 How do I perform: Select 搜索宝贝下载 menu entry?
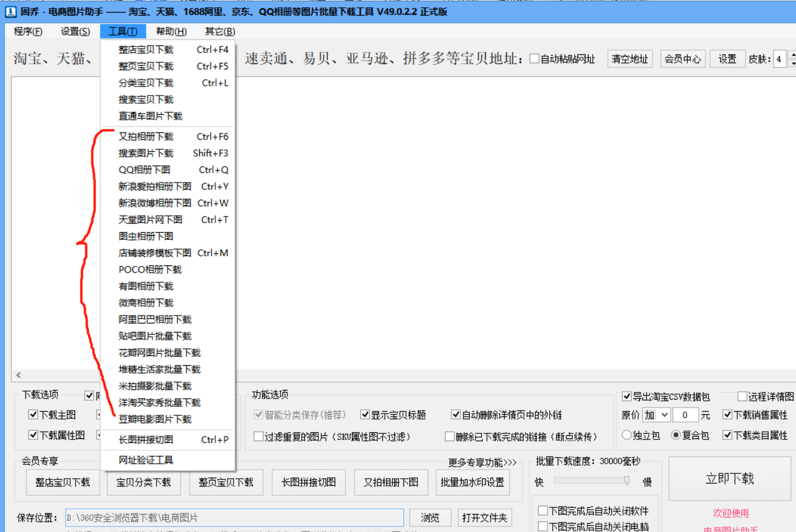pyautogui.click(x=168, y=99)
